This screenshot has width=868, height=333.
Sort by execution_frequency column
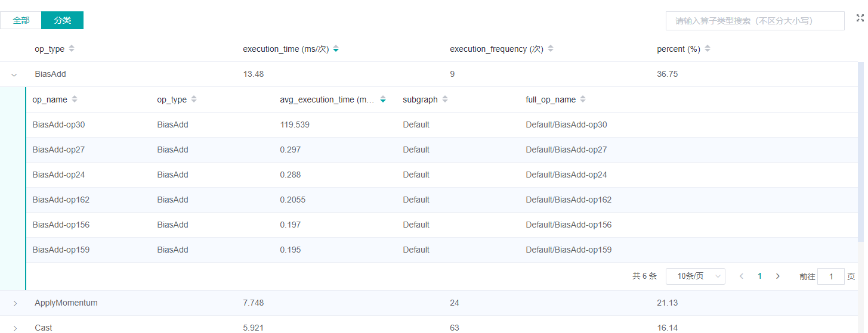coord(550,49)
